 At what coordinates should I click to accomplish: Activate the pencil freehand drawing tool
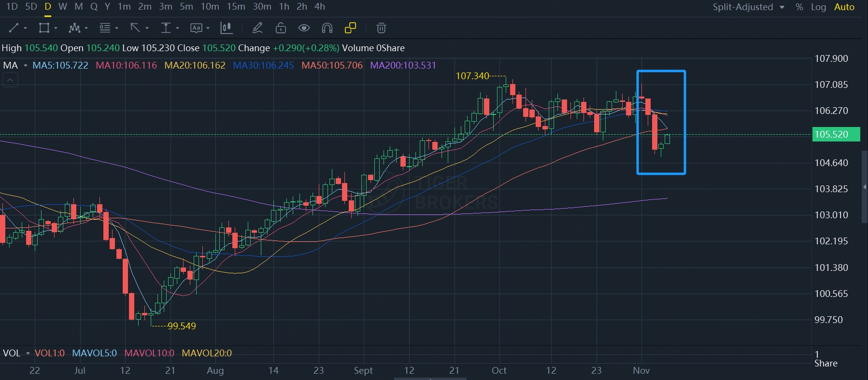tap(257, 28)
